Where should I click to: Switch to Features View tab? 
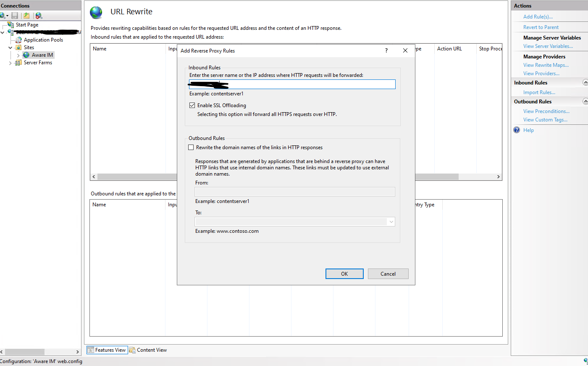[107, 350]
